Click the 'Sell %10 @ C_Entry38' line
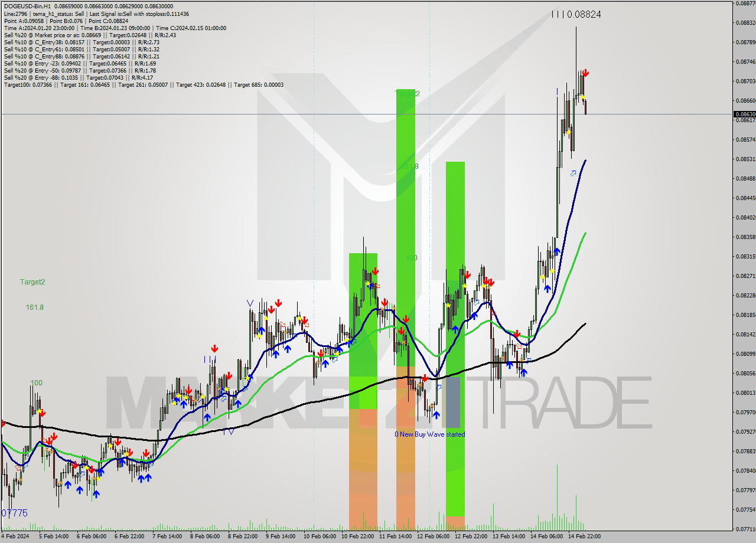This screenshot has height=543, width=756. coord(82,42)
